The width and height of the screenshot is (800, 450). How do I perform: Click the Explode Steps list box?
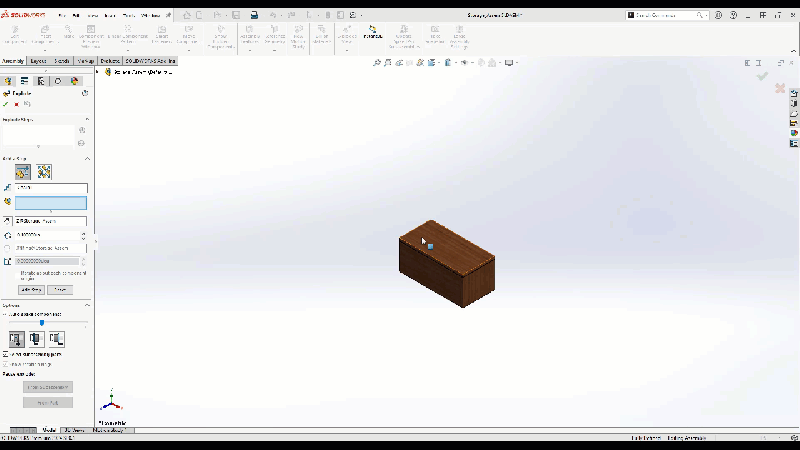(x=38, y=135)
